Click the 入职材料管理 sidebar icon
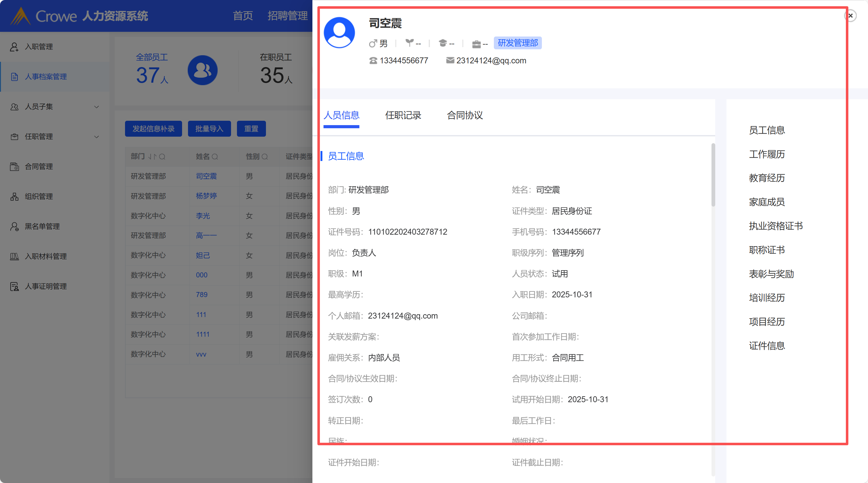The height and width of the screenshot is (483, 868). (x=14, y=256)
